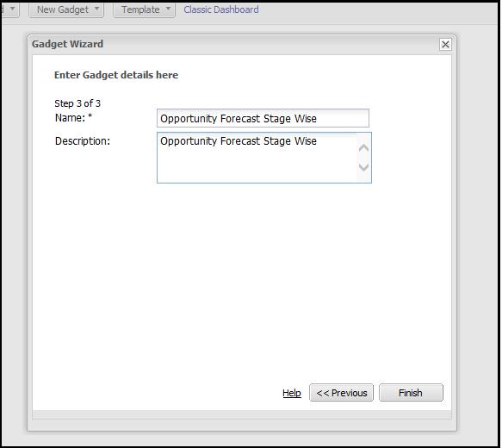The height and width of the screenshot is (448, 502).
Task: Click the 'Step 3 of 3' text
Action: click(77, 103)
